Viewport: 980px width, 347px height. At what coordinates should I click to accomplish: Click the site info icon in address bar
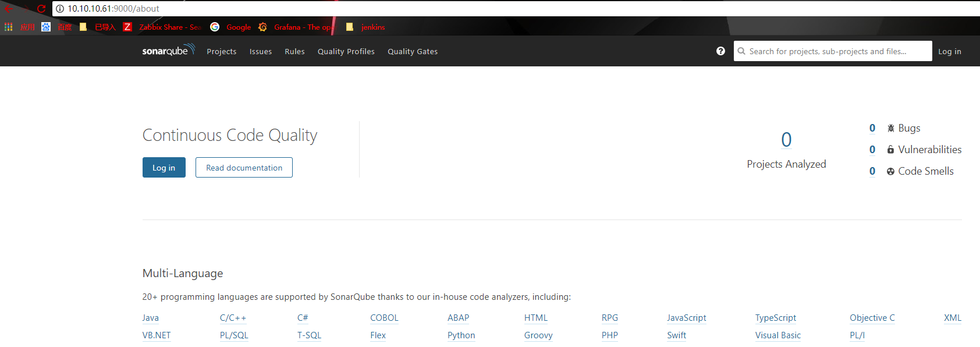[60, 9]
